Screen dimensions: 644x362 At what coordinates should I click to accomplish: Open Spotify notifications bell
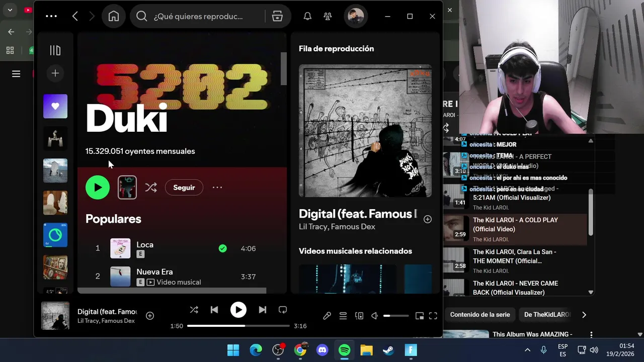307,16
